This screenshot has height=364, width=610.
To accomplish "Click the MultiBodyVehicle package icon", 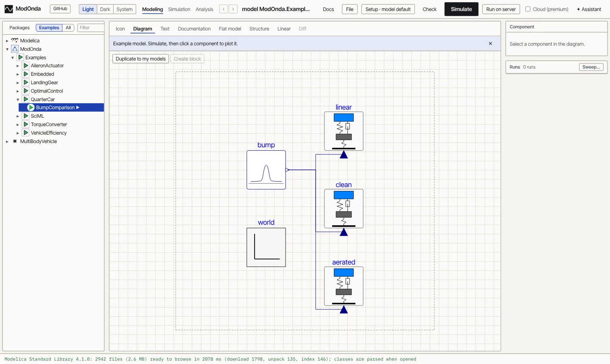I will tap(15, 141).
